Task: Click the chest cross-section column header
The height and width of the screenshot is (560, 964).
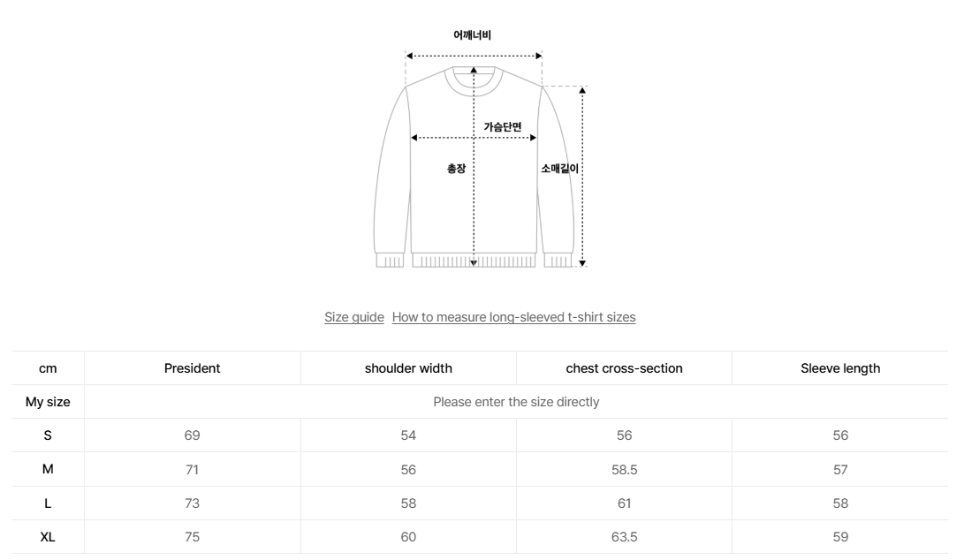Action: [x=624, y=368]
